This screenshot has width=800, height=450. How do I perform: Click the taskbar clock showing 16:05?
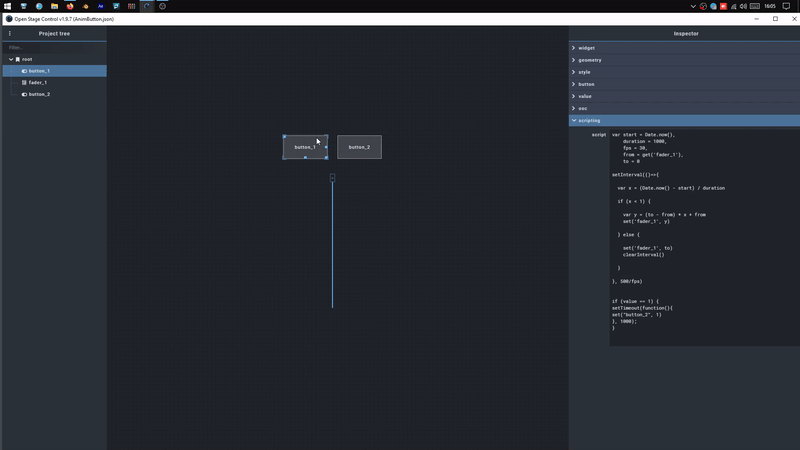point(770,6)
